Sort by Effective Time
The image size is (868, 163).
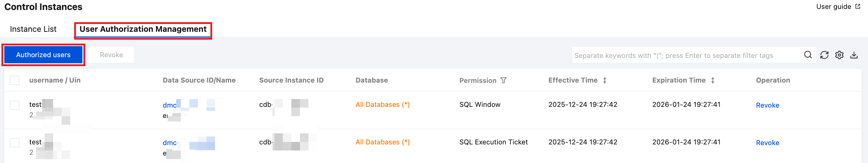[x=604, y=80]
